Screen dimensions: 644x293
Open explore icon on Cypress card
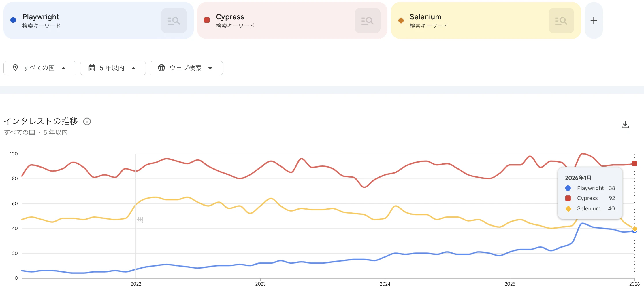(368, 21)
